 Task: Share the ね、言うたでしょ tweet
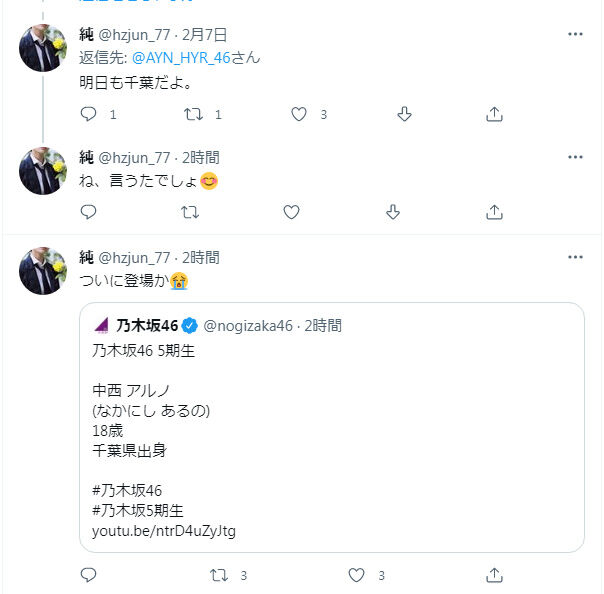494,212
